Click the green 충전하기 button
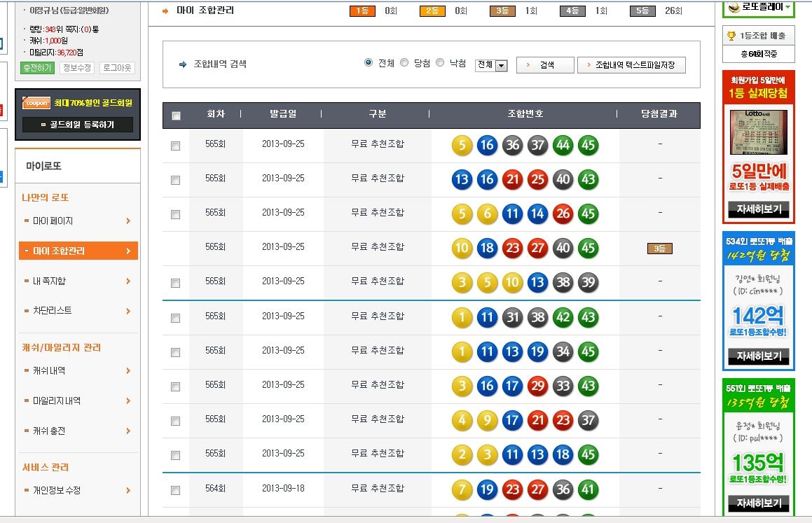 [37, 68]
